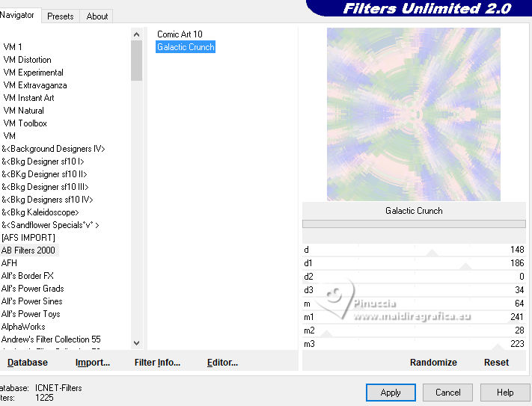Select AB Filters 2000 category
The width and height of the screenshot is (532, 406).
point(28,250)
